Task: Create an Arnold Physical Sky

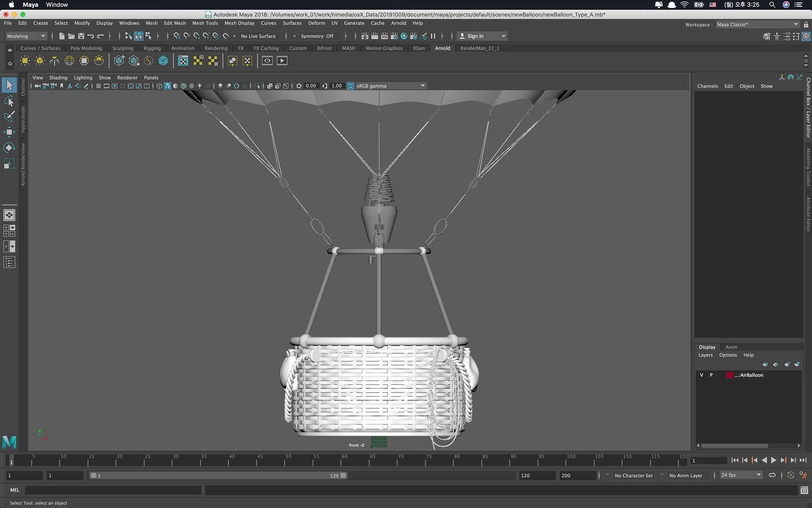Action: (99, 61)
